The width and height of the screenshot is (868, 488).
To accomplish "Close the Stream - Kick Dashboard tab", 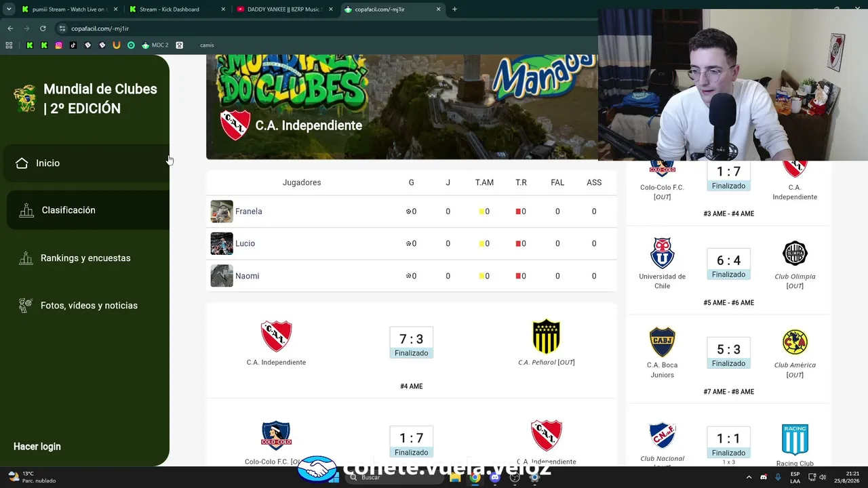I will [224, 9].
